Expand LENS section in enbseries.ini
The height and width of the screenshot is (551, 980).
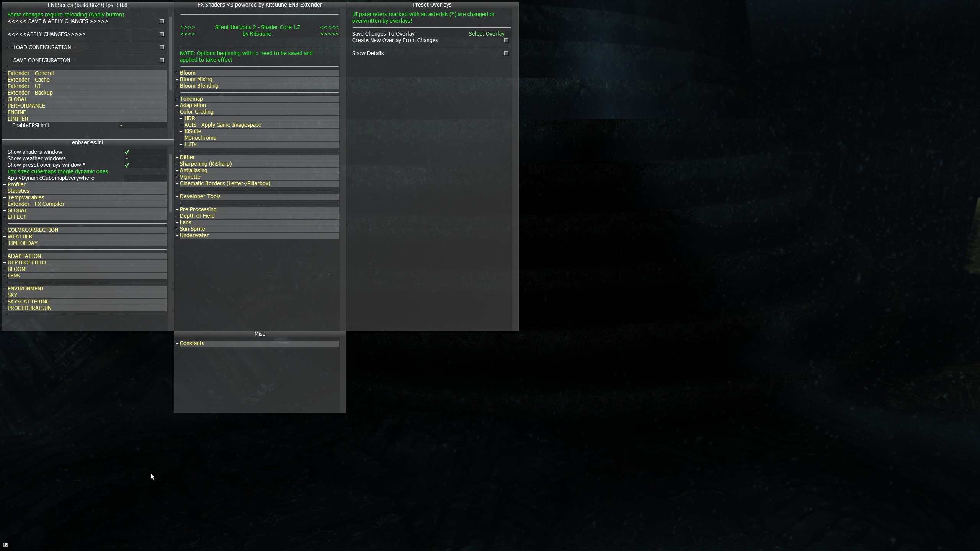(x=85, y=275)
